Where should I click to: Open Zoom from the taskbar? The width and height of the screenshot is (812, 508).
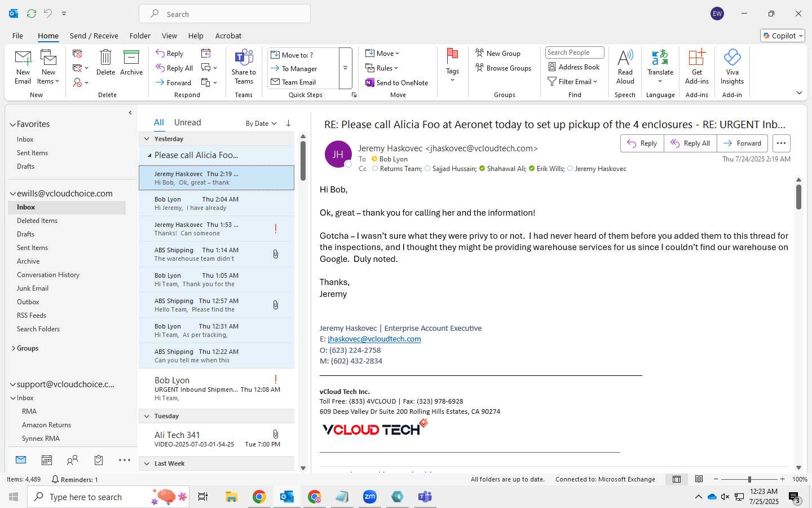(x=369, y=497)
